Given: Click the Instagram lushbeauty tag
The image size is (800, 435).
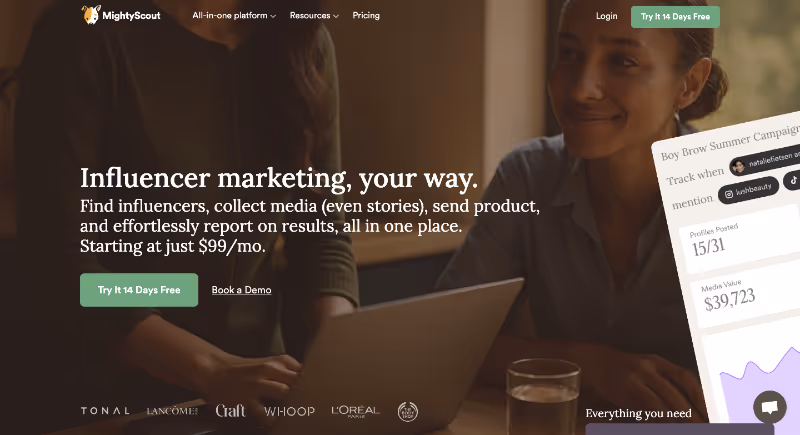Looking at the screenshot, I should [748, 191].
